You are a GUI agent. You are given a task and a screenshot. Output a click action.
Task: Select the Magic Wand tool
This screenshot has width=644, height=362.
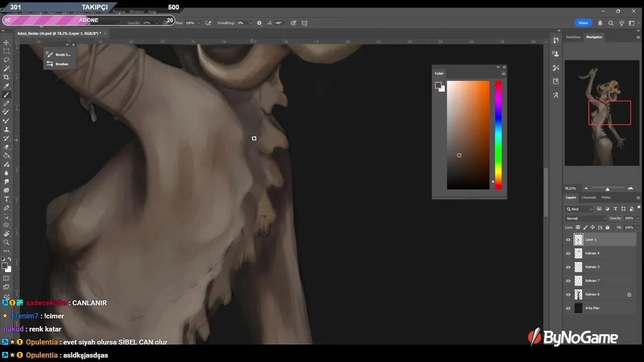click(x=7, y=68)
